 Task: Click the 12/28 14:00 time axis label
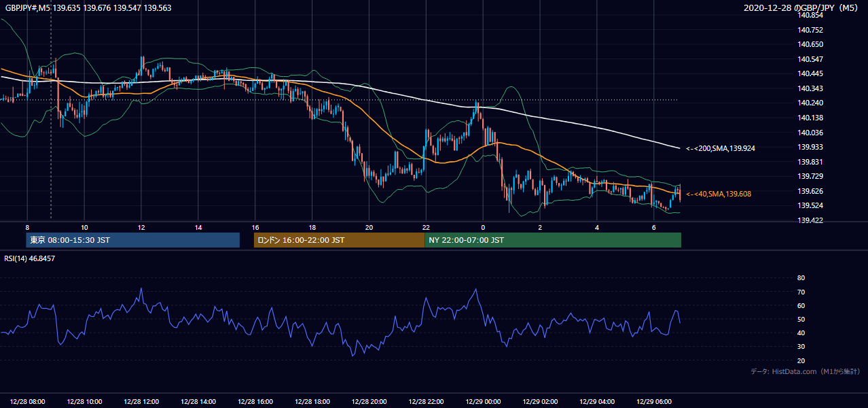198,402
